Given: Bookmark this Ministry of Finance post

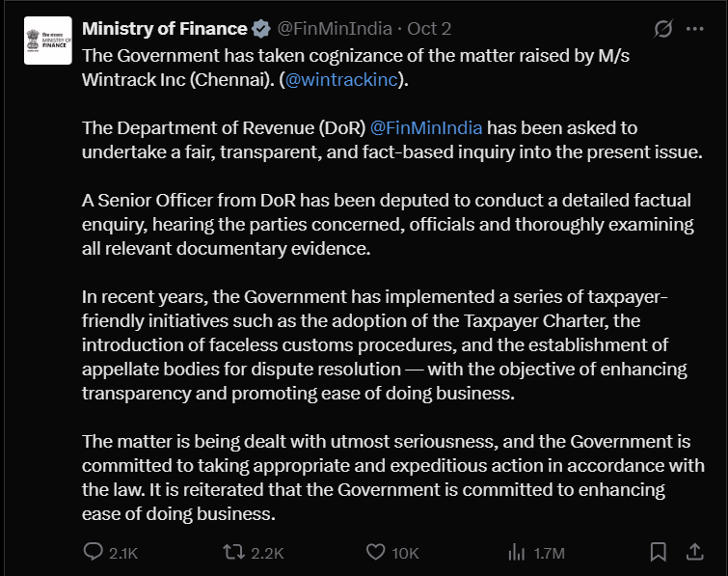Looking at the screenshot, I should (x=659, y=552).
